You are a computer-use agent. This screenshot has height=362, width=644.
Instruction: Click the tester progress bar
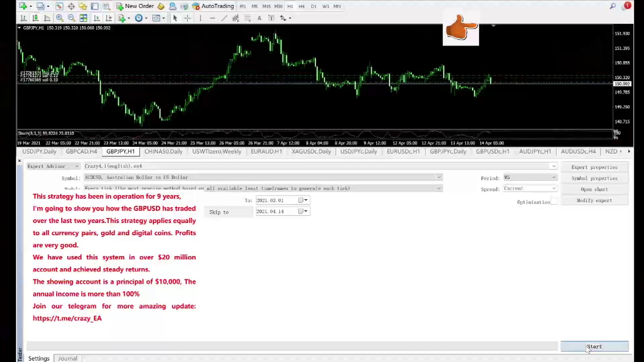pos(292,346)
